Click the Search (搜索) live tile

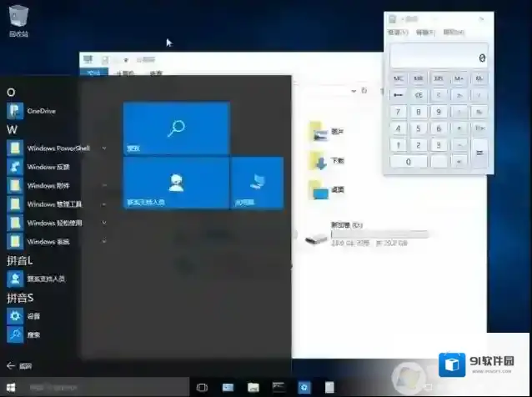point(176,128)
